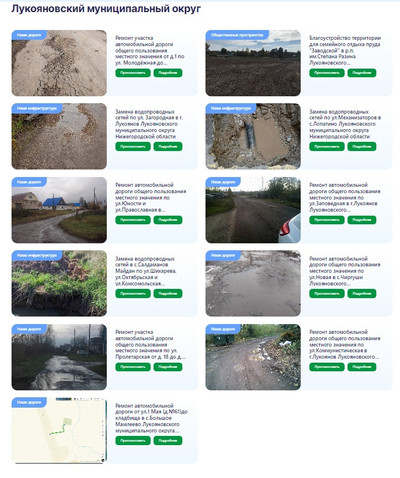Open the blue-roofed house road photo
This screenshot has width=400, height=478.
59,210
